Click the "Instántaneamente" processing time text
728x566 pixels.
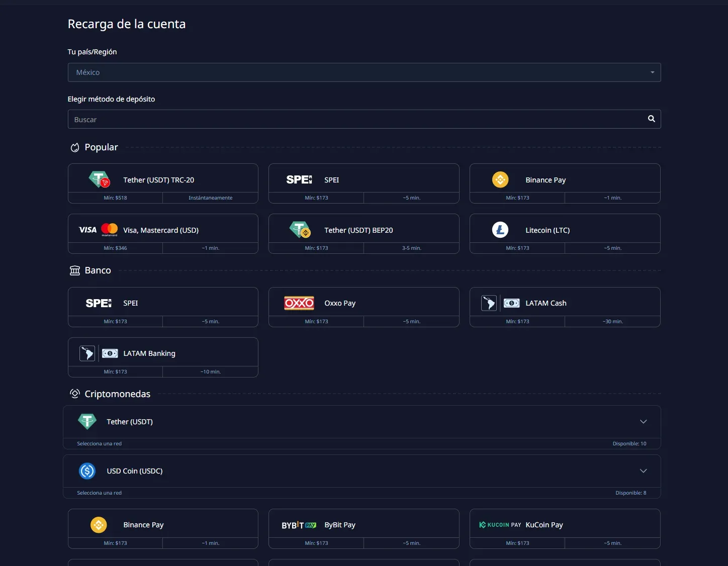pyautogui.click(x=211, y=198)
